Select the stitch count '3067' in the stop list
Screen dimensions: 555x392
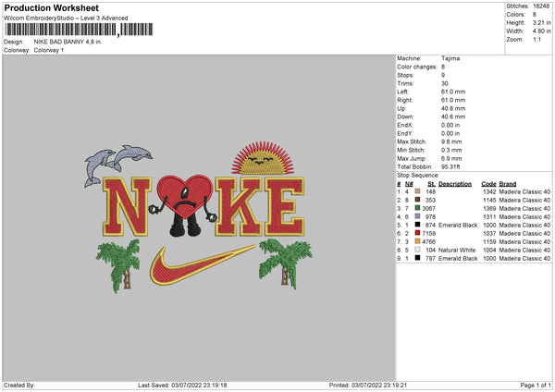(428, 208)
